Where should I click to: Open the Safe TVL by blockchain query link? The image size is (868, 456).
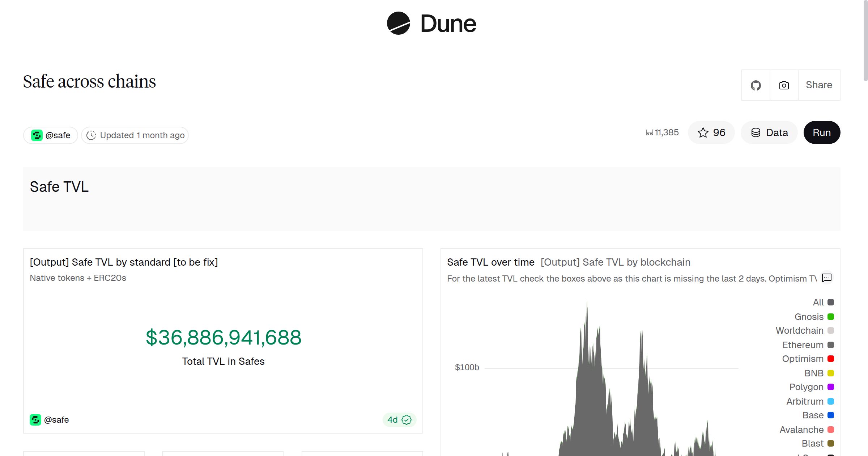[615, 262]
